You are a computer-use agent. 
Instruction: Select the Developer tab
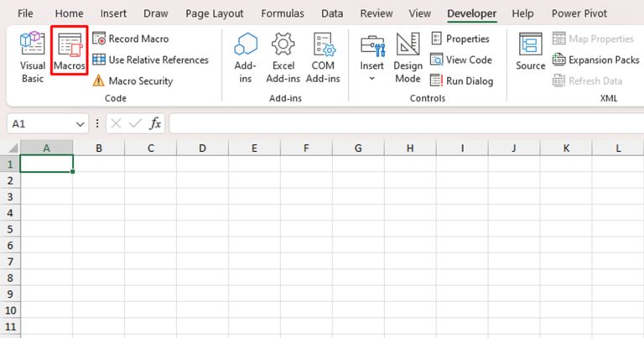[x=471, y=13]
